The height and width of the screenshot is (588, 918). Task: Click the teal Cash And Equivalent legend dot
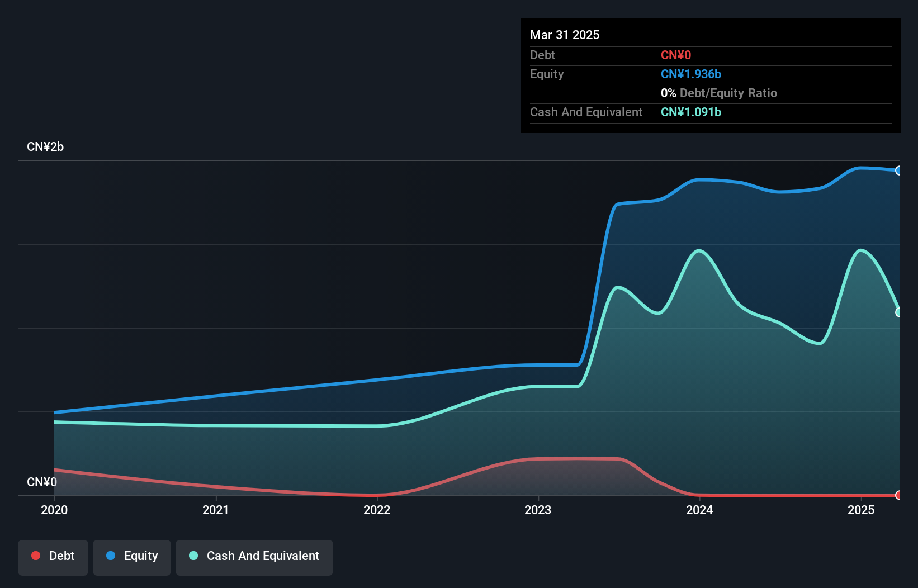point(193,556)
